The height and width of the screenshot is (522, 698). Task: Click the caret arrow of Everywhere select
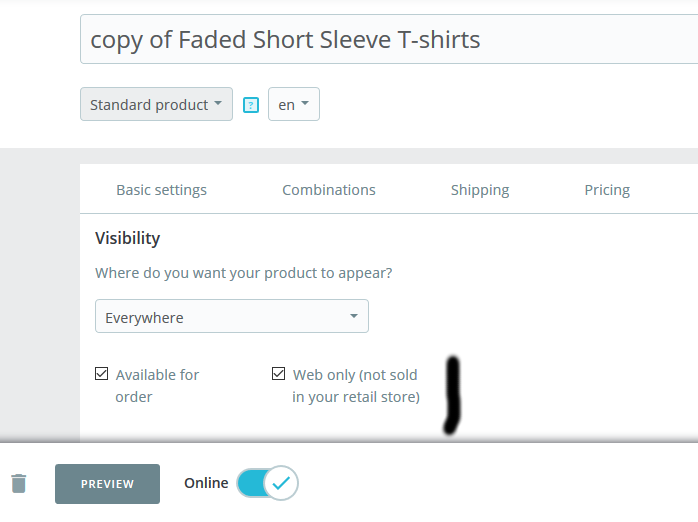coord(353,317)
